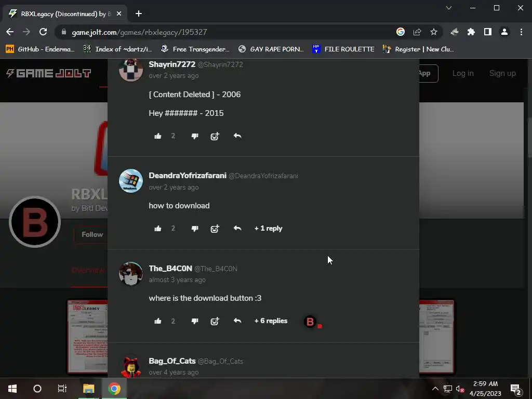Select the RBXLegacy (Discontinued) tab
This screenshot has height=399, width=532.
(x=64, y=14)
